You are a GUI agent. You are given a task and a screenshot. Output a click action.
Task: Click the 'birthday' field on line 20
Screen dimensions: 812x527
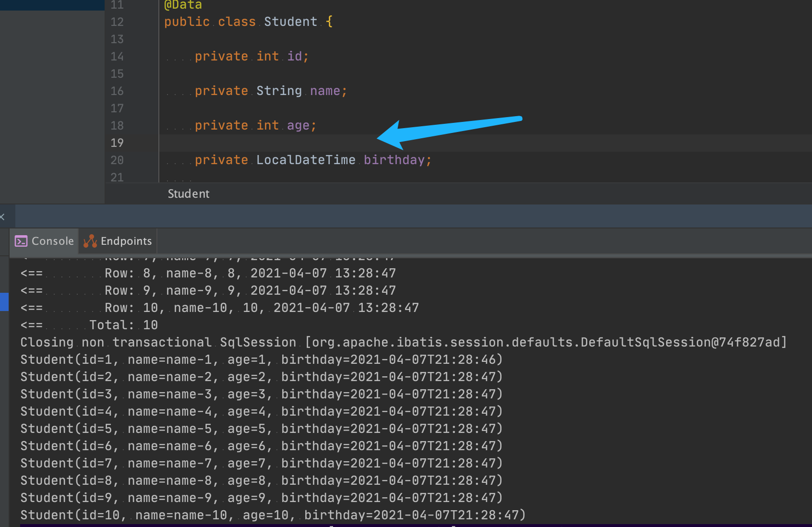tap(394, 160)
